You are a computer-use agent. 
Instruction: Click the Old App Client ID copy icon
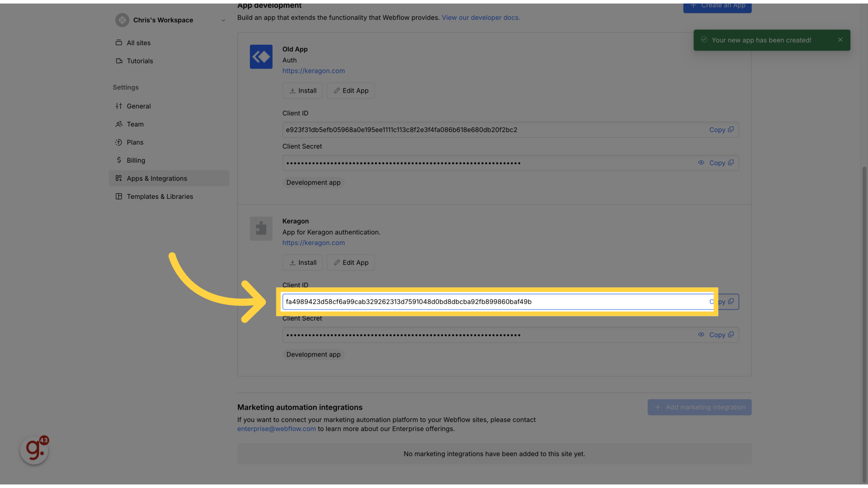click(x=731, y=129)
